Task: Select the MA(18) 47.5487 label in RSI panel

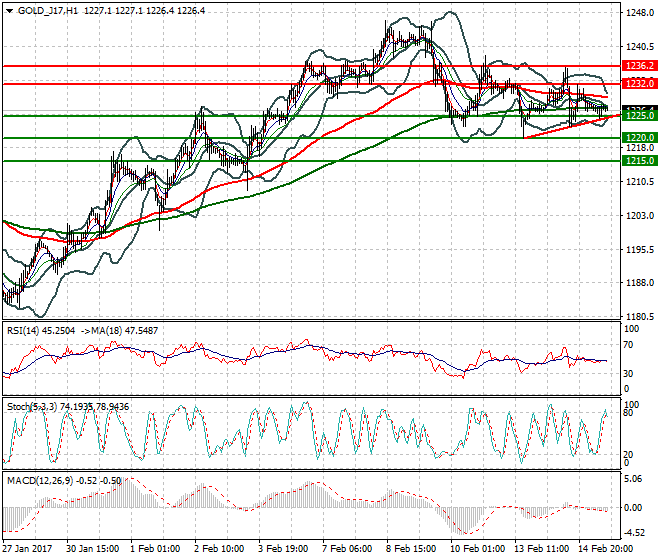Action: coord(123,331)
